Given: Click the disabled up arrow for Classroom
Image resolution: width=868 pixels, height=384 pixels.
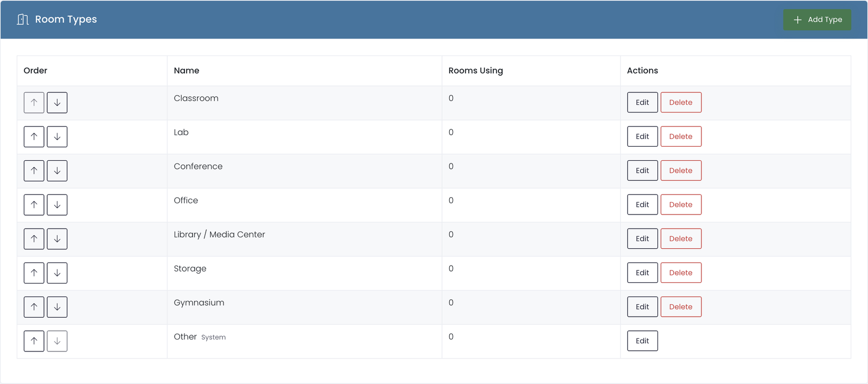Looking at the screenshot, I should [x=34, y=103].
